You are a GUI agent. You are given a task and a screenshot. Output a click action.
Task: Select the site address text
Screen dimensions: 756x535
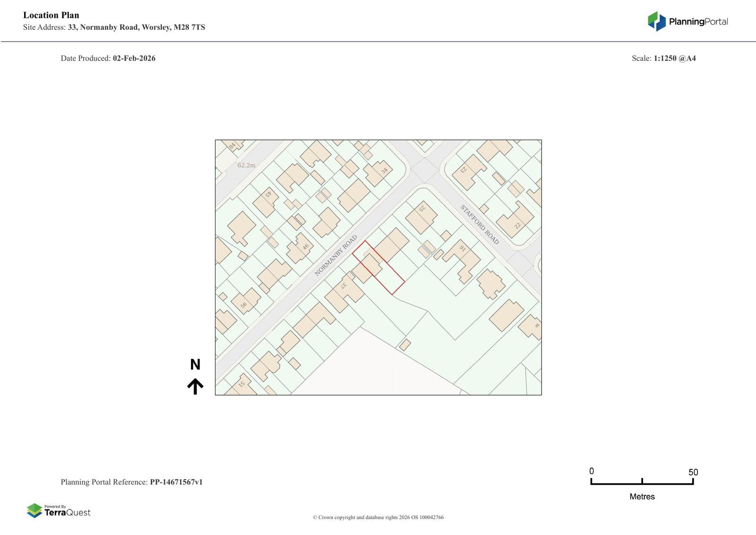[114, 27]
